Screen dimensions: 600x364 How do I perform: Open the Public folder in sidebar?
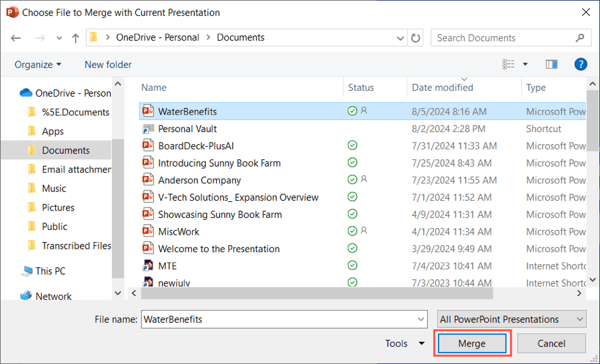(48, 227)
